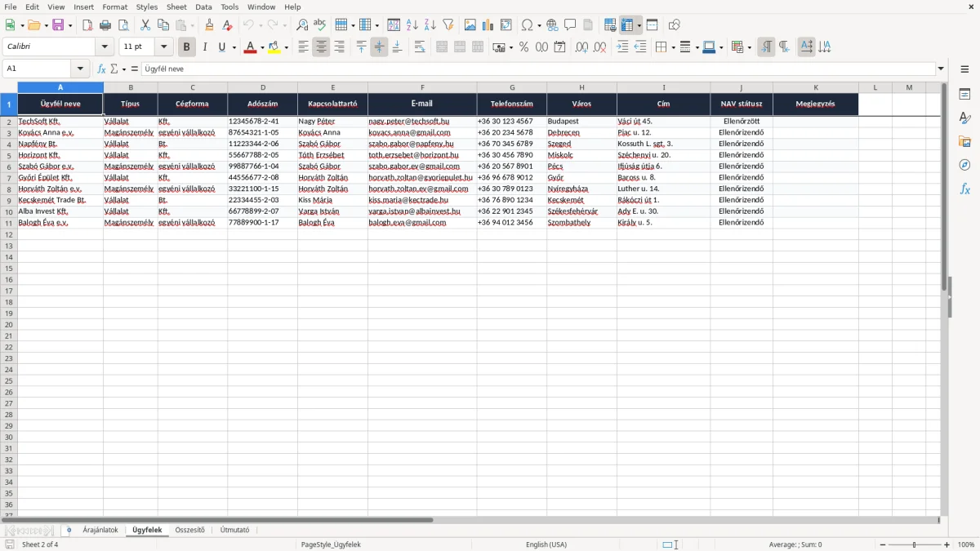The image size is (980, 551).
Task: Toggle Freeze Rows and Columns
Action: tap(627, 25)
